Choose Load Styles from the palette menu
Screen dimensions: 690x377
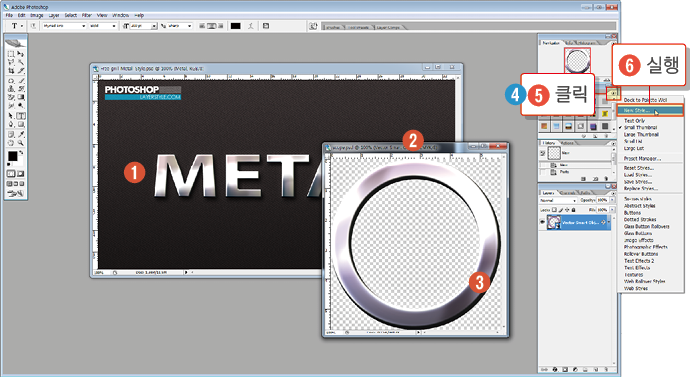tap(638, 175)
